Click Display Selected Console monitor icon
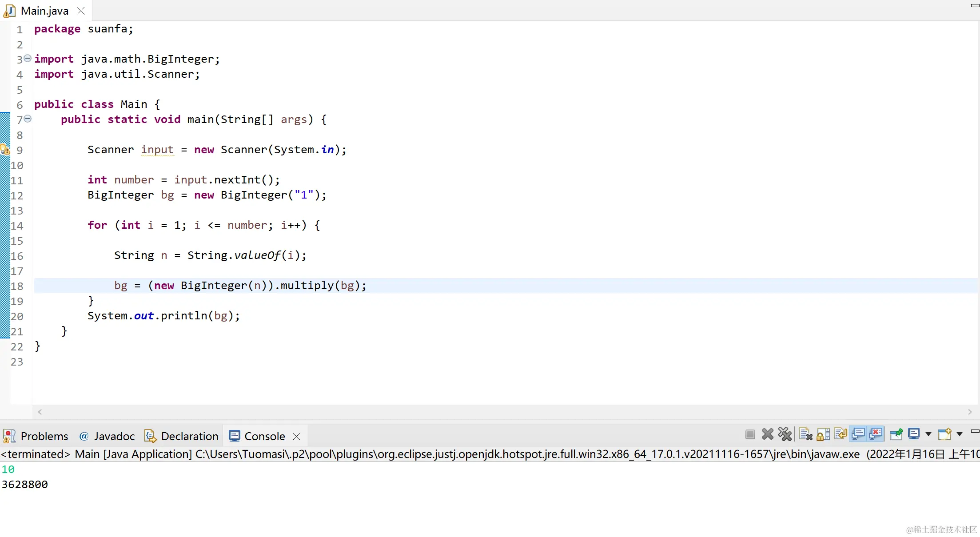Image resolution: width=980 pixels, height=537 pixels. coord(913,434)
